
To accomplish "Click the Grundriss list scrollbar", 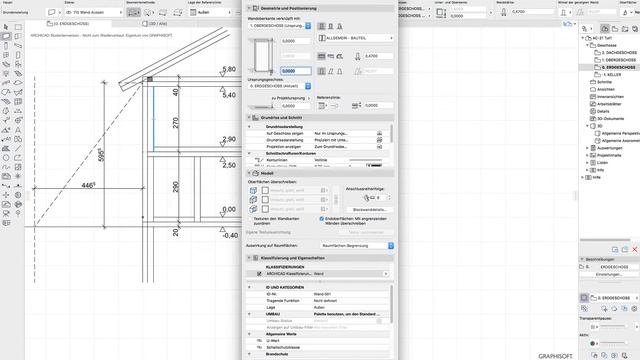I will click(392, 134).
